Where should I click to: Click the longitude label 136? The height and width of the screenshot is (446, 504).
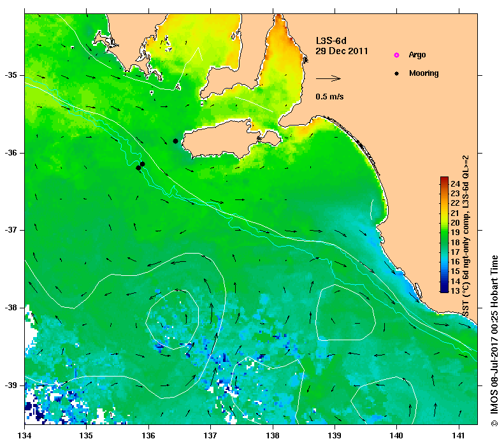pos(148,436)
